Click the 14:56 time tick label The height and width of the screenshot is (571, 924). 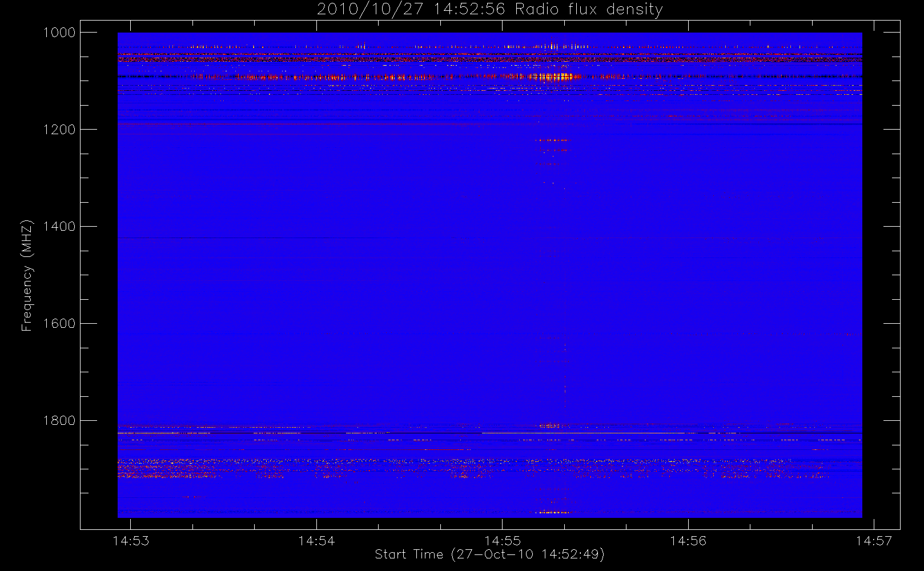point(688,541)
